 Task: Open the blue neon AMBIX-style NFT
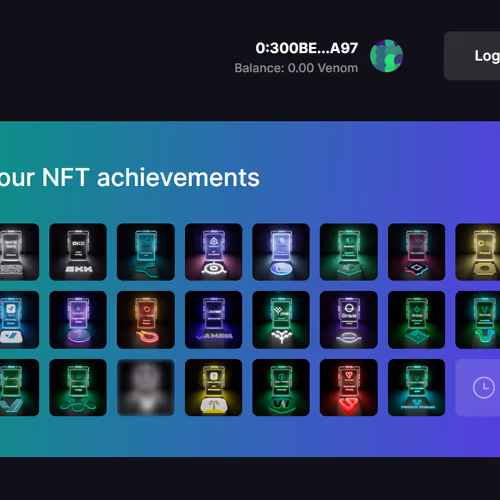213,320
